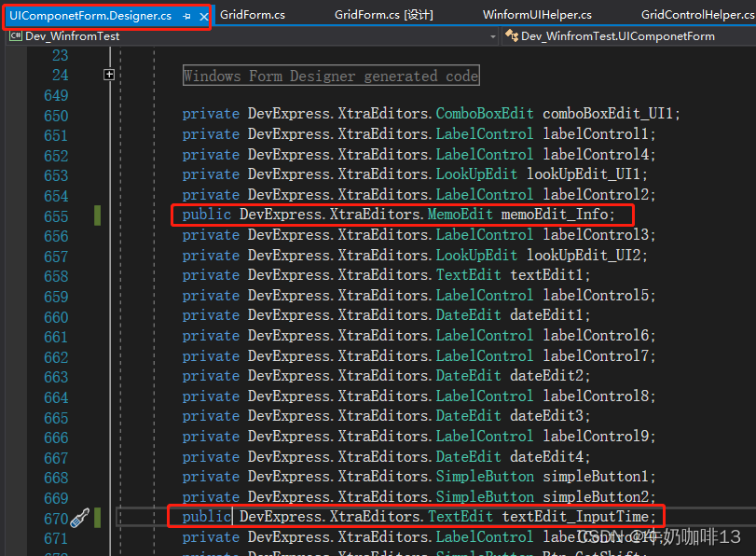This screenshot has width=756, height=556.
Task: Select the UIComponetForm.Designer.cs tab
Action: tap(90, 16)
